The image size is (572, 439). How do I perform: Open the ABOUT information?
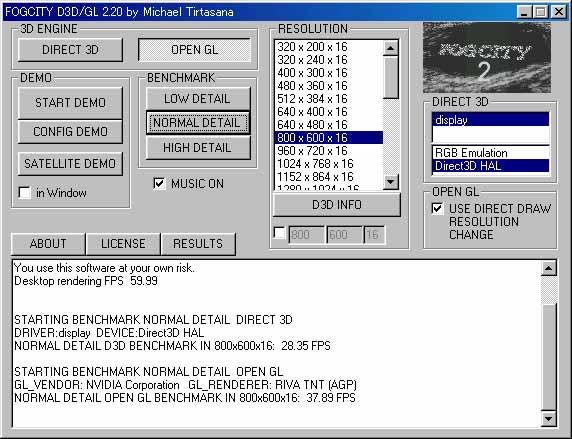point(48,244)
